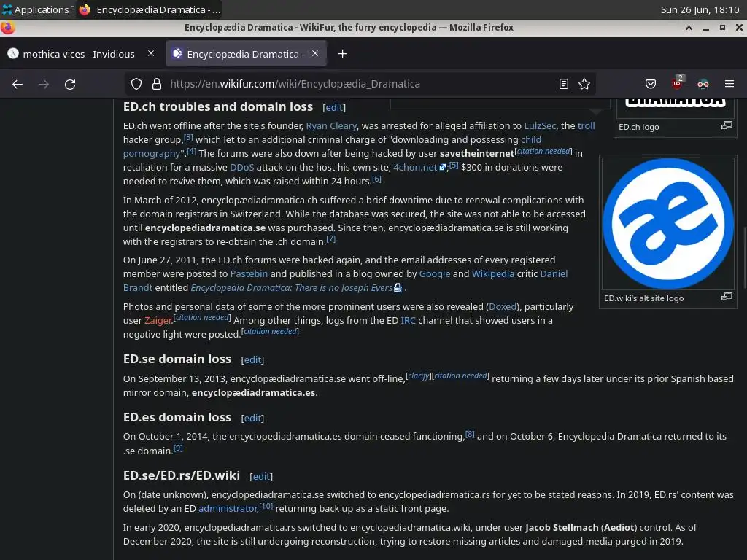
Task: Jump to citation reference [4]
Action: (192, 151)
